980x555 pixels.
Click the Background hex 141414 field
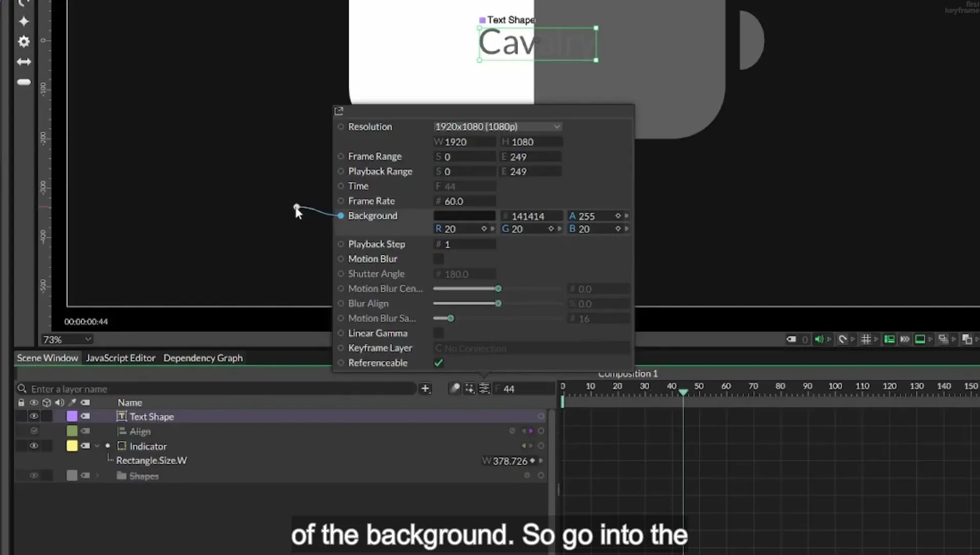531,216
